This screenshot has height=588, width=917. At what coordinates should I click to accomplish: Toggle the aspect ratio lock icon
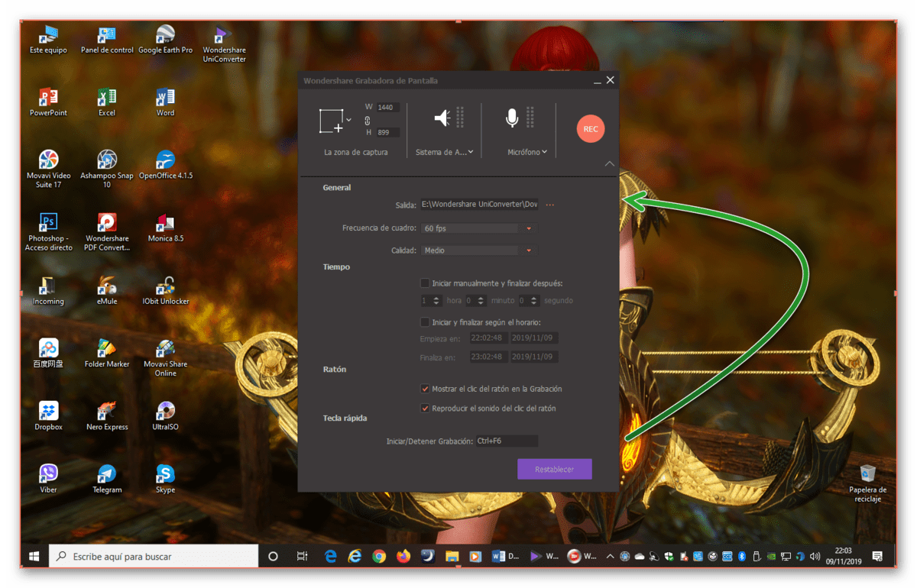click(368, 121)
